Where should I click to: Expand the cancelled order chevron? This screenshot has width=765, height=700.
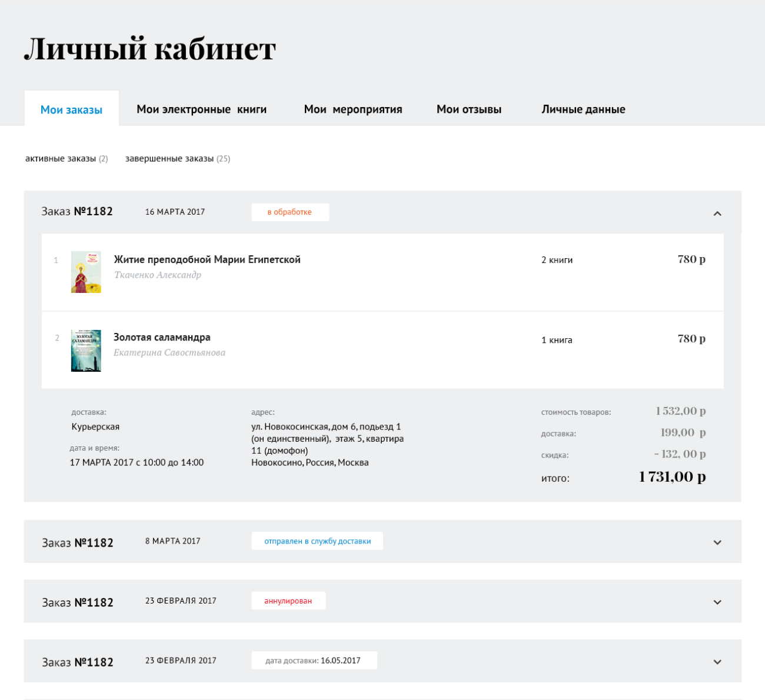pos(717,602)
